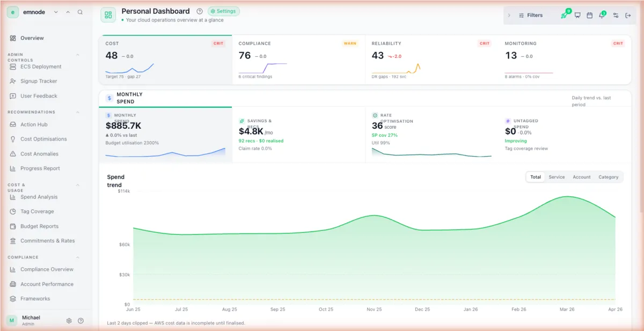644x331 pixels.
Task: Click the Budget Reports icon
Action: tap(13, 226)
